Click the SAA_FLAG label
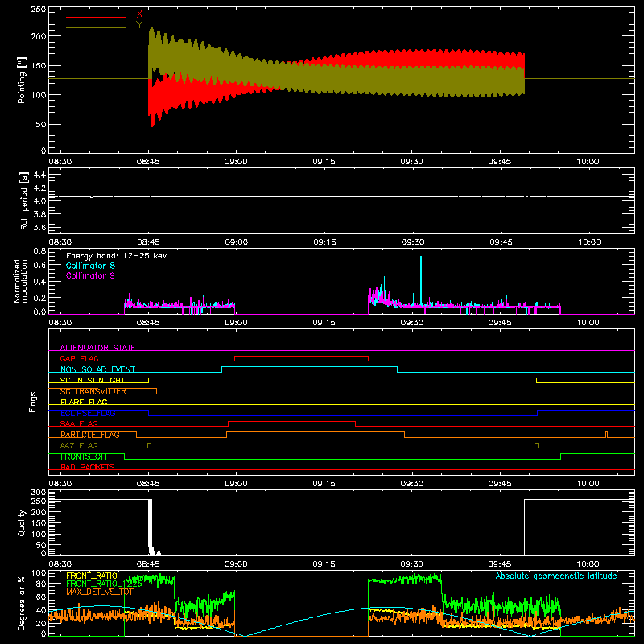 click(79, 423)
